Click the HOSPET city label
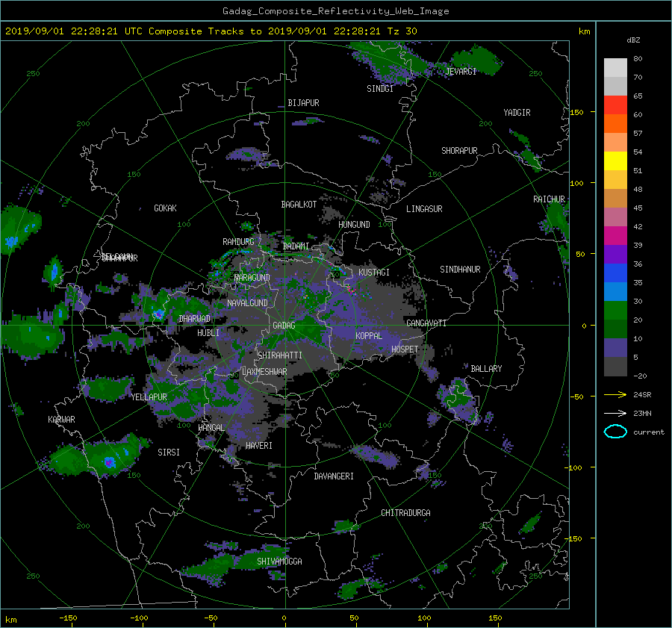This screenshot has height=628, width=672. coord(405,349)
